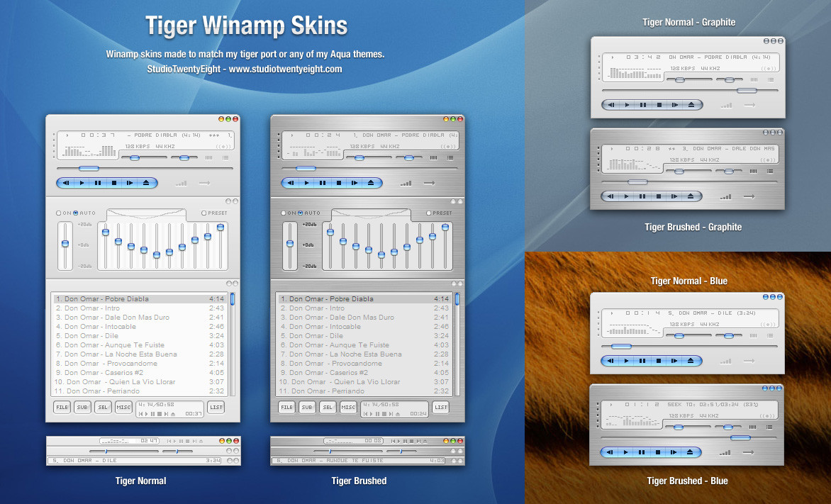The height and width of the screenshot is (504, 831).
Task: Toggle shuffle bars icon in Tiger Brushed player
Action: (x=406, y=184)
